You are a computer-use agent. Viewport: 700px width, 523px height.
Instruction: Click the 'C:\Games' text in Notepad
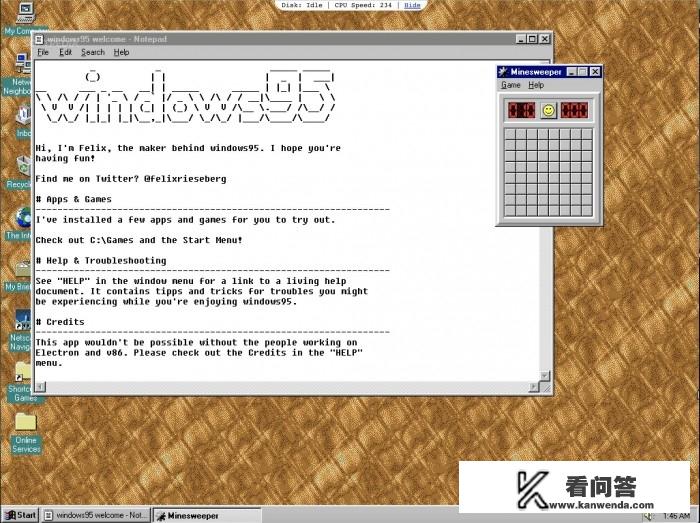(x=112, y=240)
